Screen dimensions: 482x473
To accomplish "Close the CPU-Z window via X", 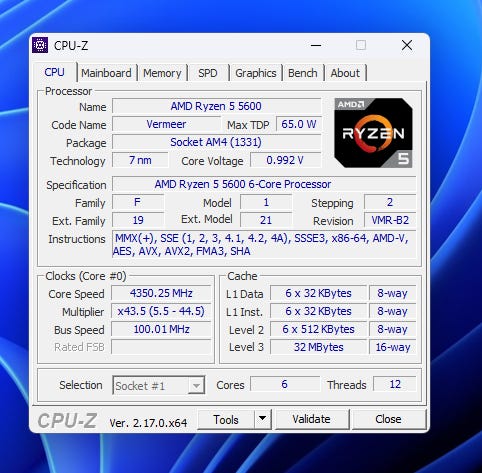I will click(x=407, y=45).
